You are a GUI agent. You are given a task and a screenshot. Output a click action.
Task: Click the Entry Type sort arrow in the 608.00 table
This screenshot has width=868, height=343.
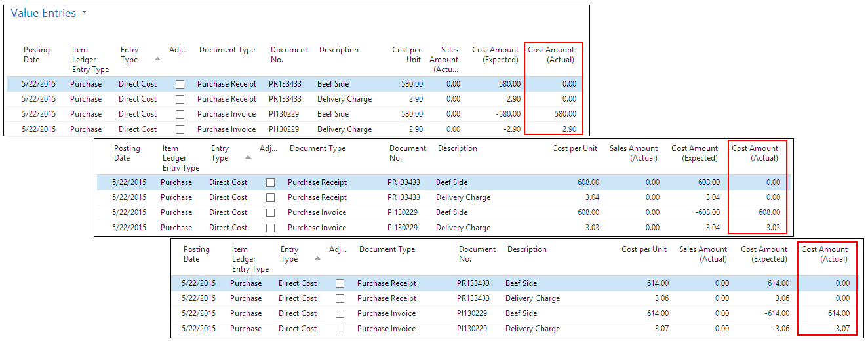pos(248,157)
